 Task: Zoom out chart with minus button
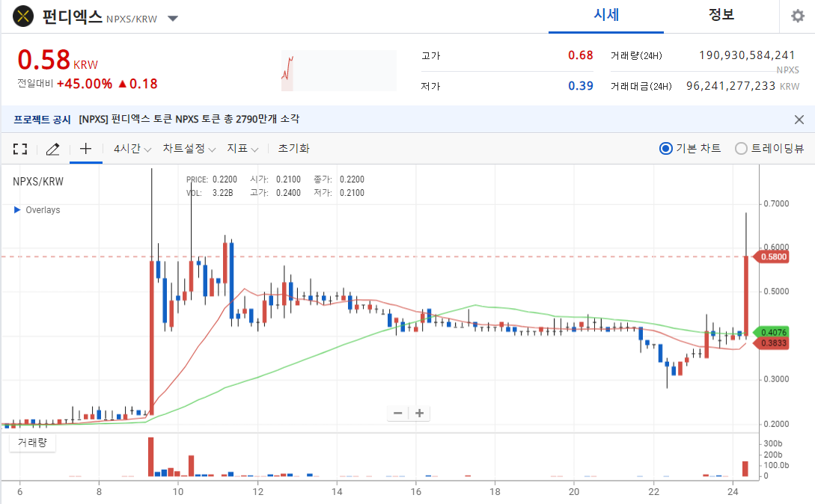pos(397,413)
